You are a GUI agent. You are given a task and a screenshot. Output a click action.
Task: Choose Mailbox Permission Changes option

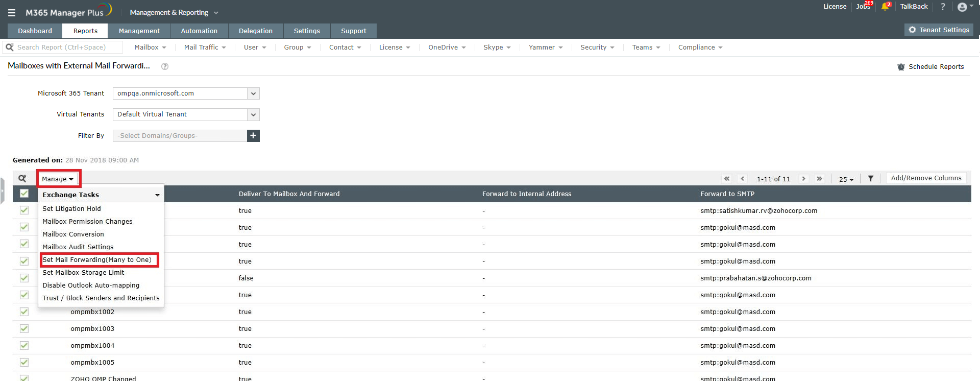[87, 222]
